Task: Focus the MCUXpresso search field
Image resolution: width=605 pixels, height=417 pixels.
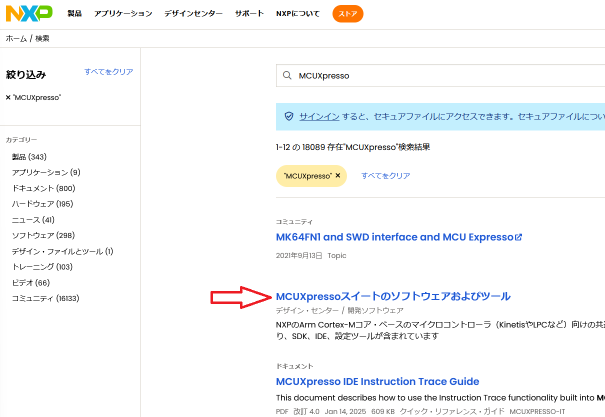Action: [x=440, y=76]
